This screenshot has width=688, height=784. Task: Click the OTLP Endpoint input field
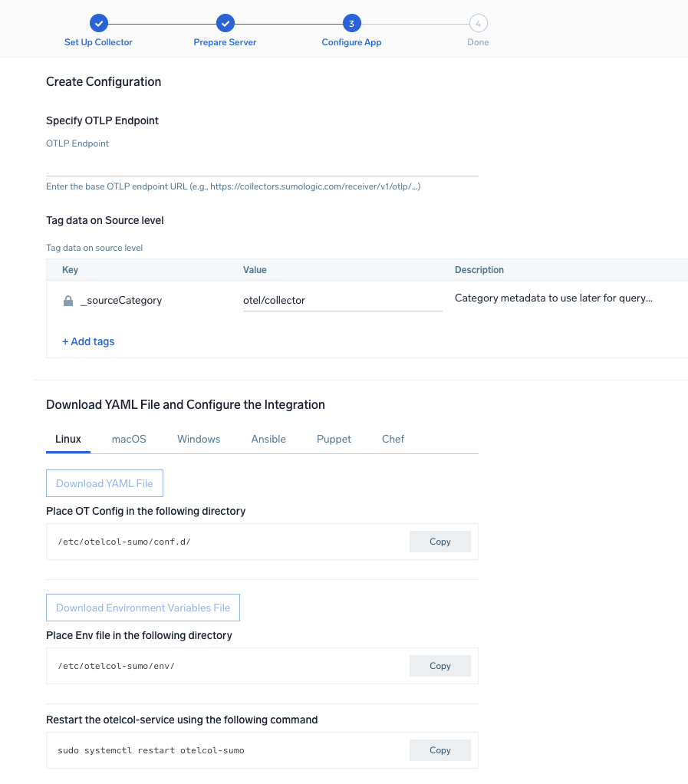[262, 164]
